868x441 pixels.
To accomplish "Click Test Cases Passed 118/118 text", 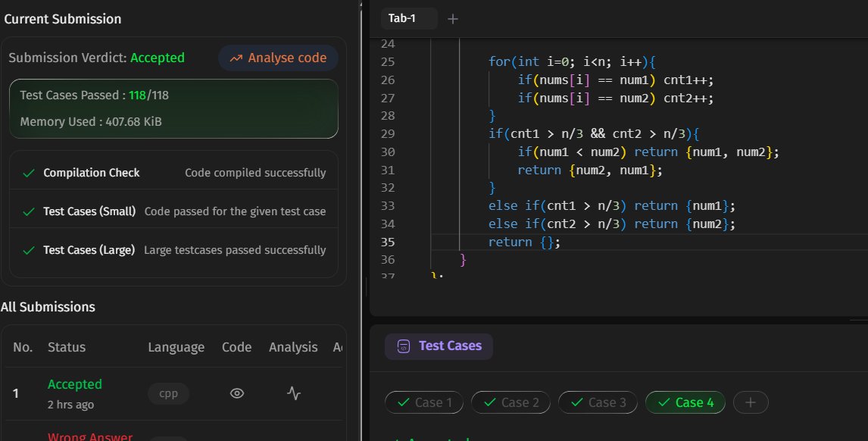I will point(94,95).
